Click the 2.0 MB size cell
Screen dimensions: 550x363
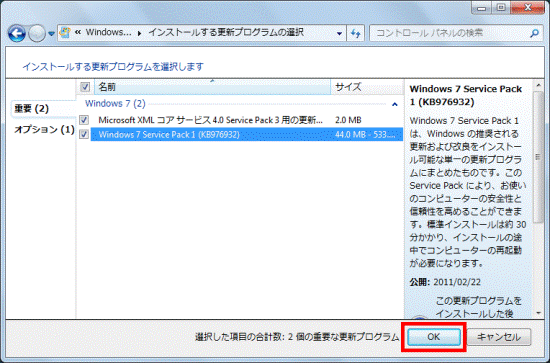click(x=348, y=120)
